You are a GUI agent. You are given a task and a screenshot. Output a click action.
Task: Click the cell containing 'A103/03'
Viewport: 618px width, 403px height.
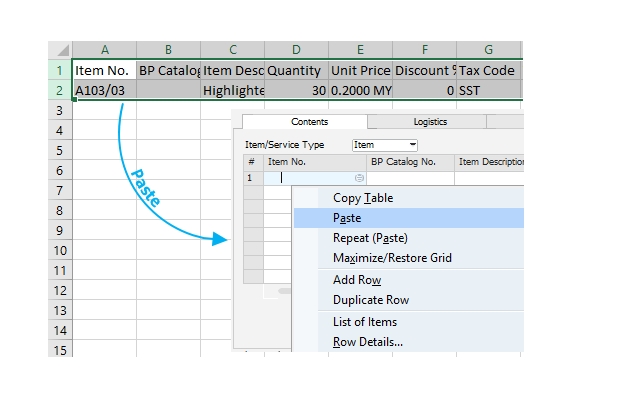point(104,90)
